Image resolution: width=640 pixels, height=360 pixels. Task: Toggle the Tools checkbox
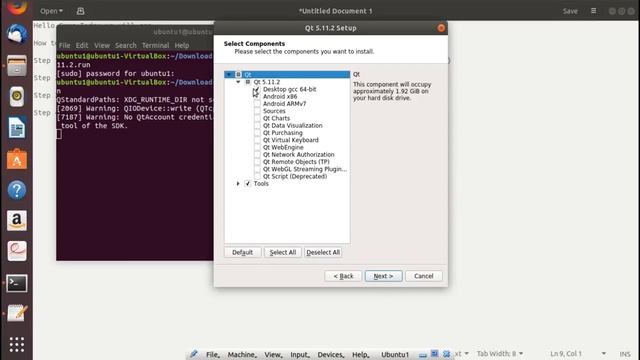pyautogui.click(x=247, y=184)
